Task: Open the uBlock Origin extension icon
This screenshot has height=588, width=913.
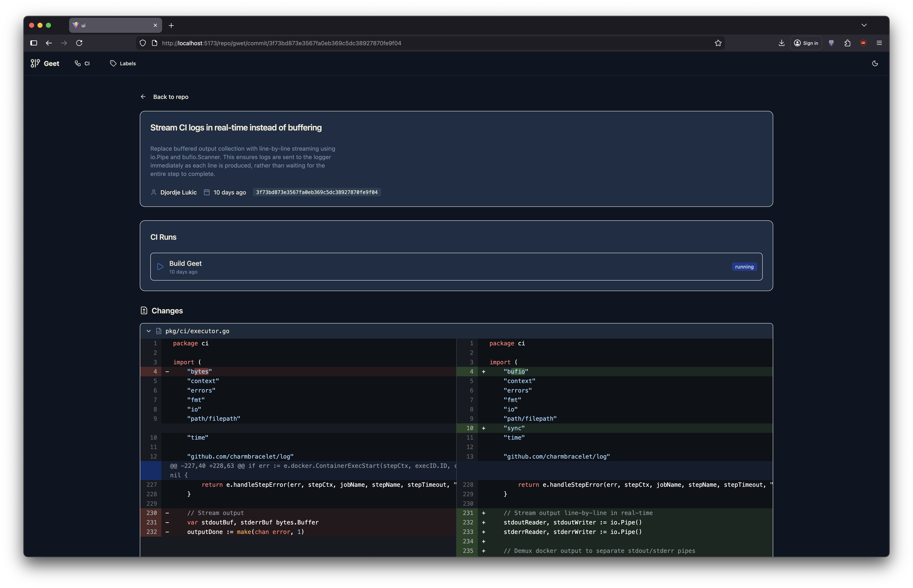Action: [863, 43]
